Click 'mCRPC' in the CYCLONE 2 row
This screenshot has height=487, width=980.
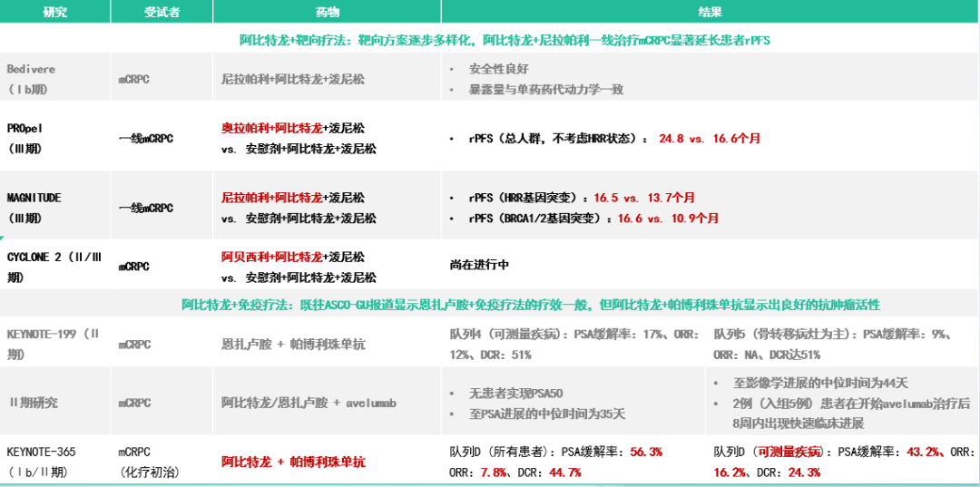(134, 267)
